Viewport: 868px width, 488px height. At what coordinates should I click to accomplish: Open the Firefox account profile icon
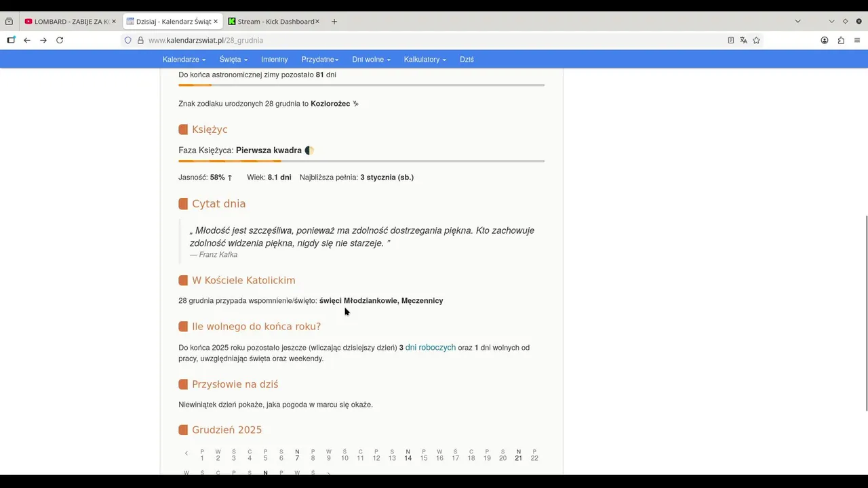pos(825,40)
